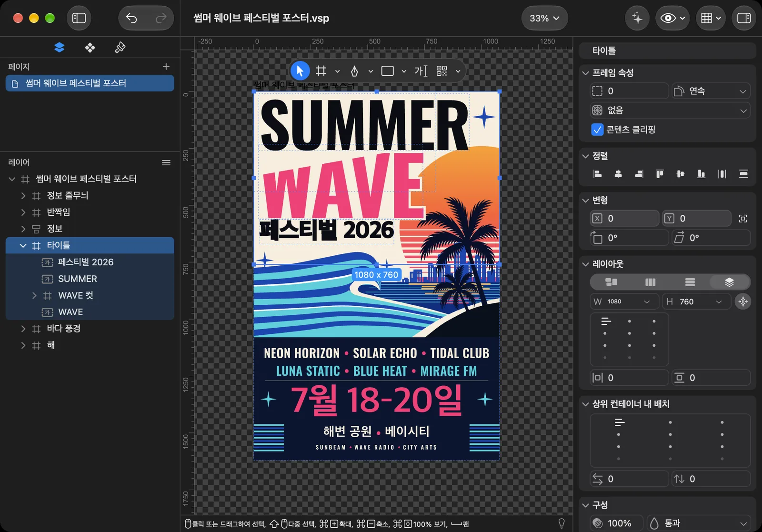762x532 pixels.
Task: Select the arrow selection tool
Action: pos(300,71)
